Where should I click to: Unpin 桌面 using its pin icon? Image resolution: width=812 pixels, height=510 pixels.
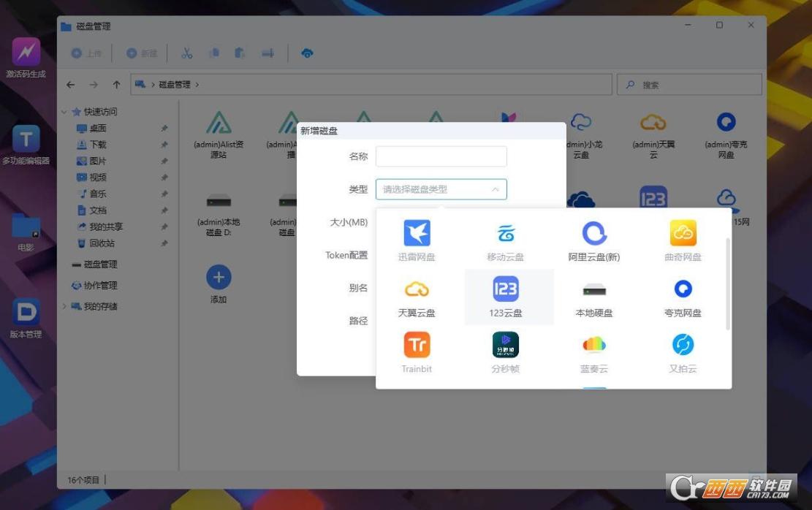pyautogui.click(x=164, y=129)
